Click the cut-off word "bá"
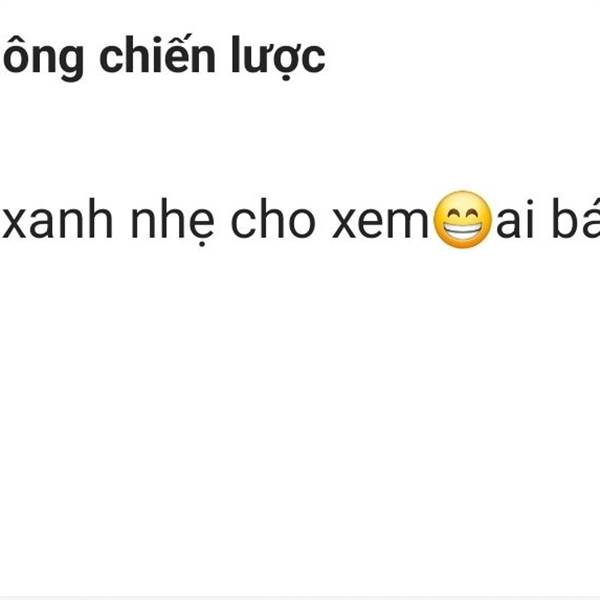The image size is (600, 600). click(576, 218)
